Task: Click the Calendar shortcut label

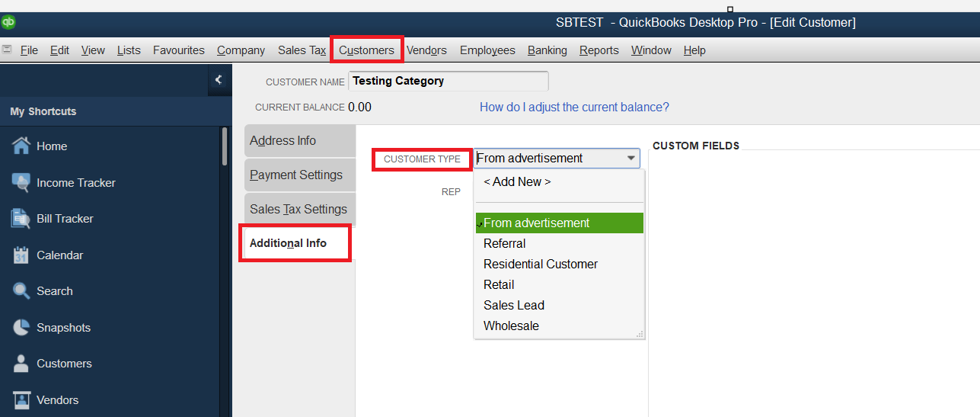Action: (60, 255)
